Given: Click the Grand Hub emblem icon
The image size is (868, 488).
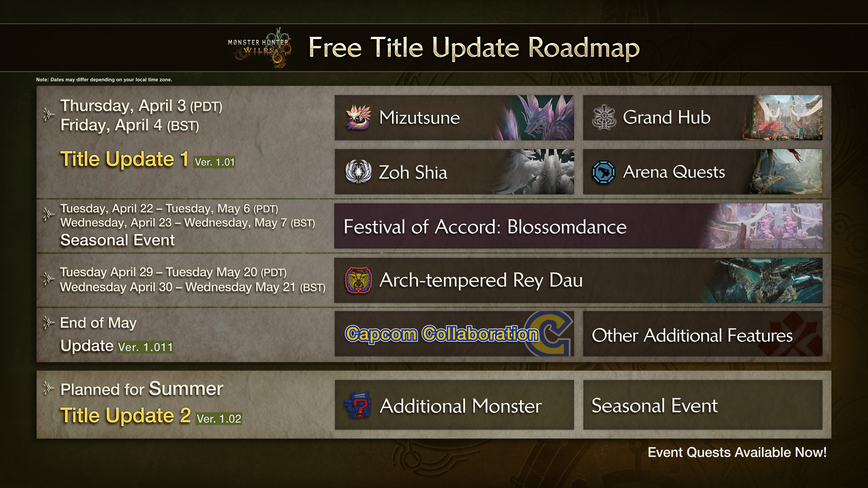Looking at the screenshot, I should tap(604, 117).
